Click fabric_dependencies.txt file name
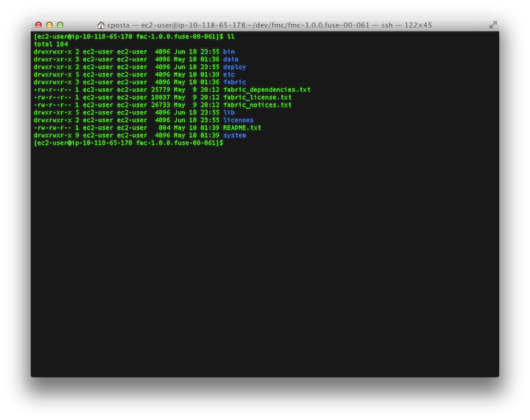Image resolution: width=530 pixels, height=420 pixels. (266, 90)
